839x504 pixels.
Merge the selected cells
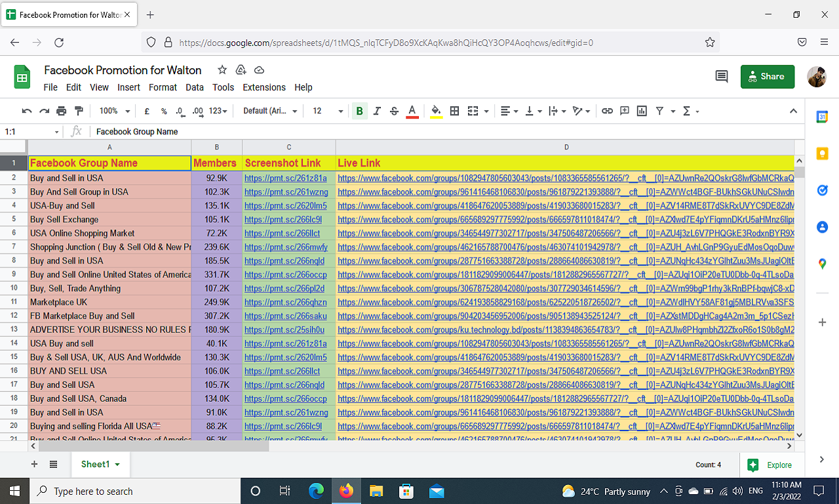473,111
